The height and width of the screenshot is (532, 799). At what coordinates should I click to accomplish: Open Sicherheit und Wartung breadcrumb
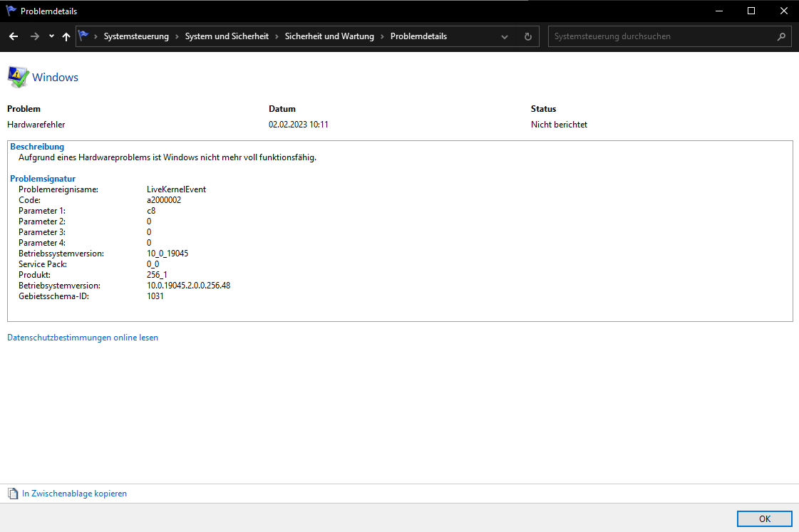click(x=329, y=36)
